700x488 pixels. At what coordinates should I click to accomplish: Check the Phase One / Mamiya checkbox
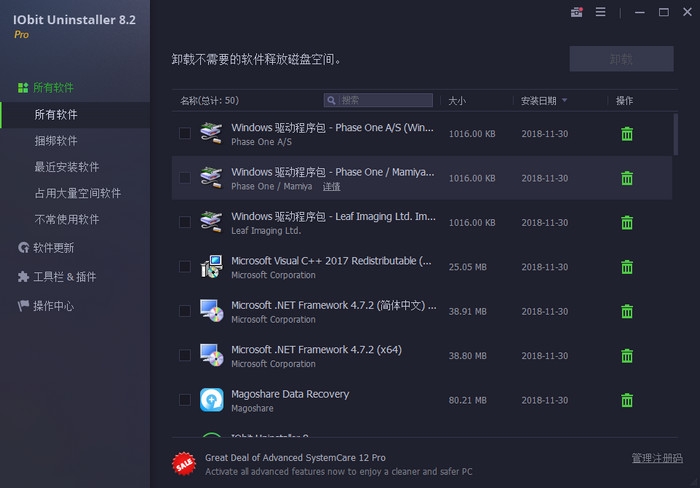click(184, 178)
